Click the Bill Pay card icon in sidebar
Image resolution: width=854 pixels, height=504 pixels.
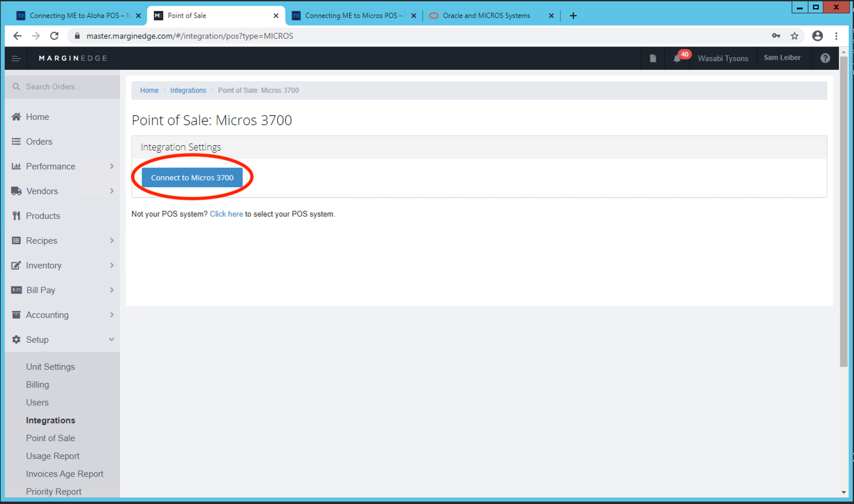point(16,290)
